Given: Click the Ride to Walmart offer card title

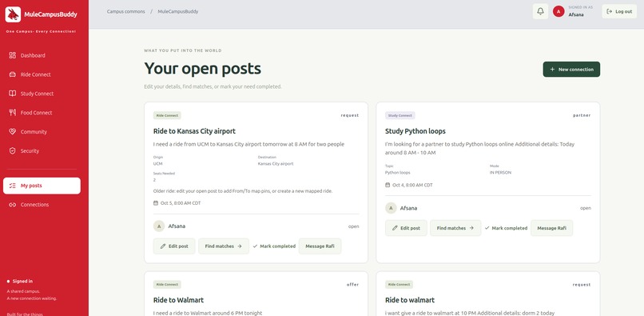Looking at the screenshot, I should coord(178,300).
